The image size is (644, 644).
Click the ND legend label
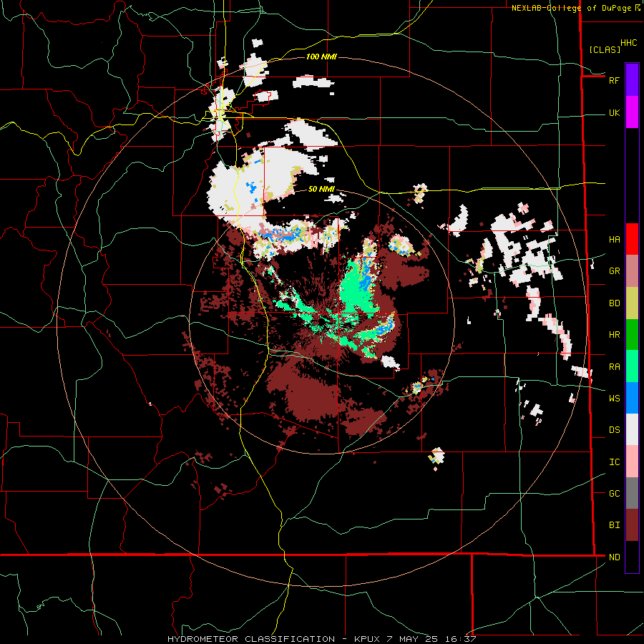(614, 557)
